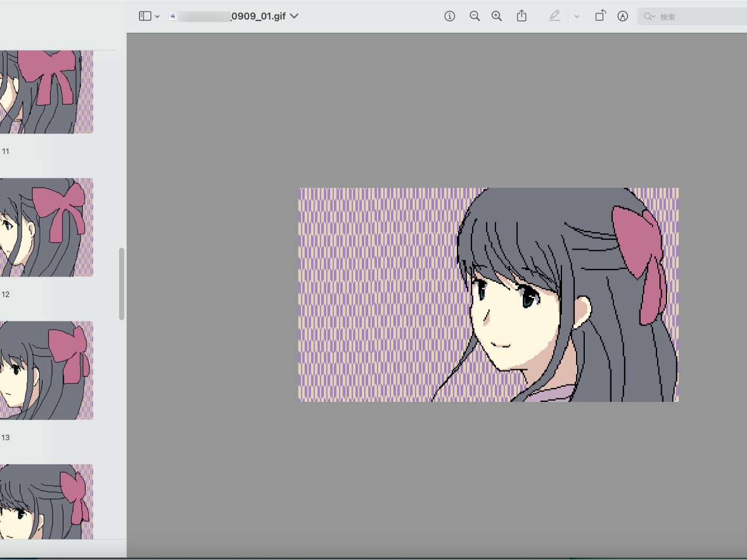Select the bottom partially visible frame thumbnail

click(x=47, y=502)
